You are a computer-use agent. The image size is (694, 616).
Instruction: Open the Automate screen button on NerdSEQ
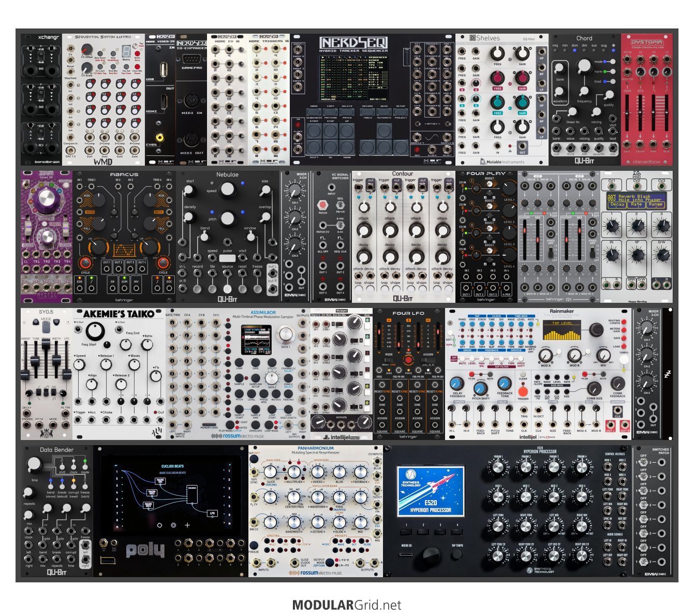[384, 111]
